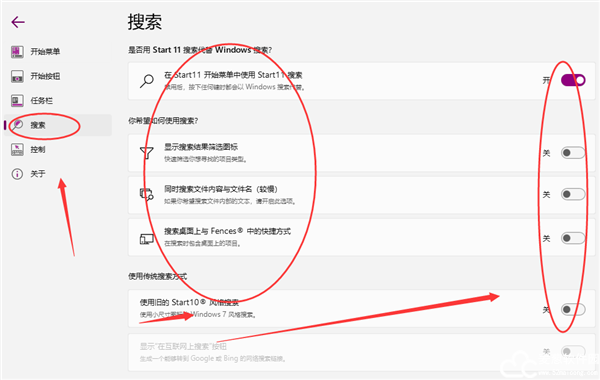Click the 使用传统搜索方式 heading
The height and width of the screenshot is (380, 600).
click(157, 276)
